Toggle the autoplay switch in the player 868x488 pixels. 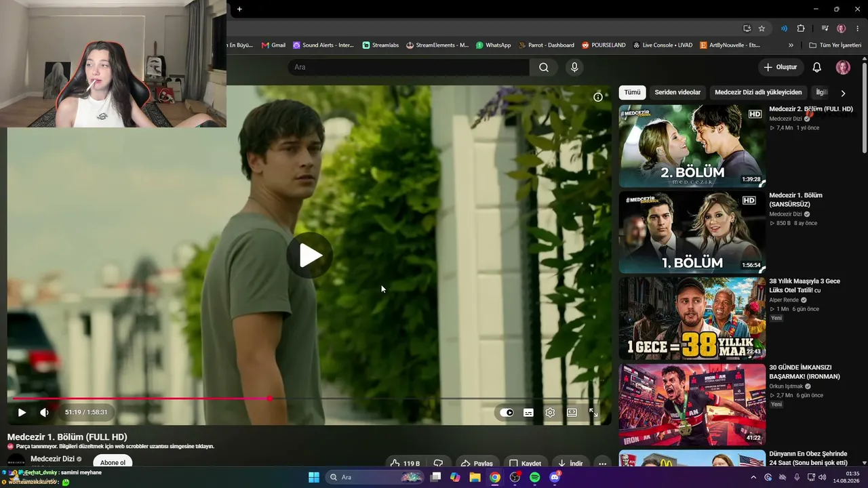(x=507, y=412)
